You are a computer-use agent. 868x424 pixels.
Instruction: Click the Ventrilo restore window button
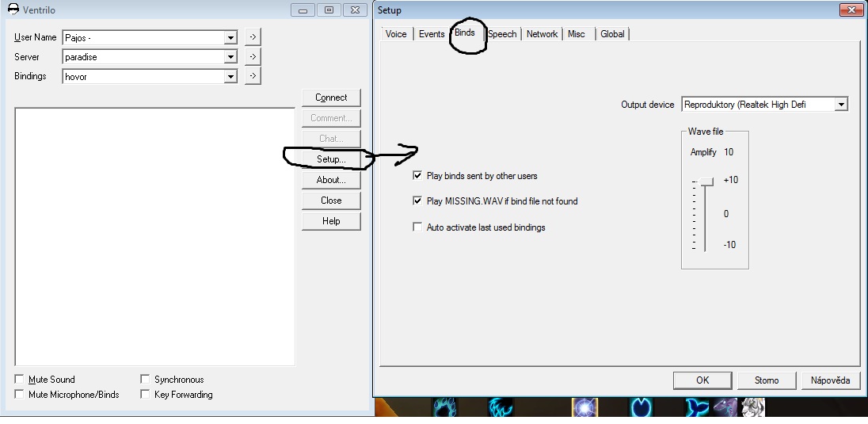[329, 10]
